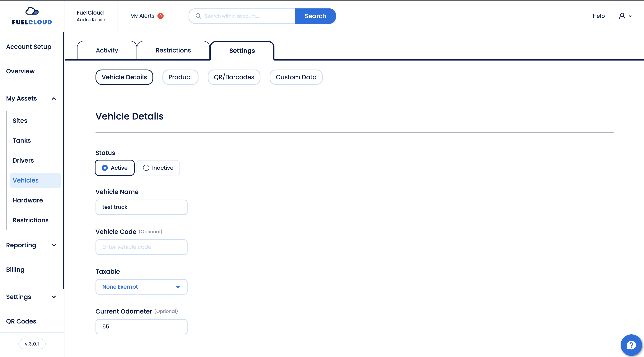
Task: Click the Vehicle Code field
Action: point(141,247)
